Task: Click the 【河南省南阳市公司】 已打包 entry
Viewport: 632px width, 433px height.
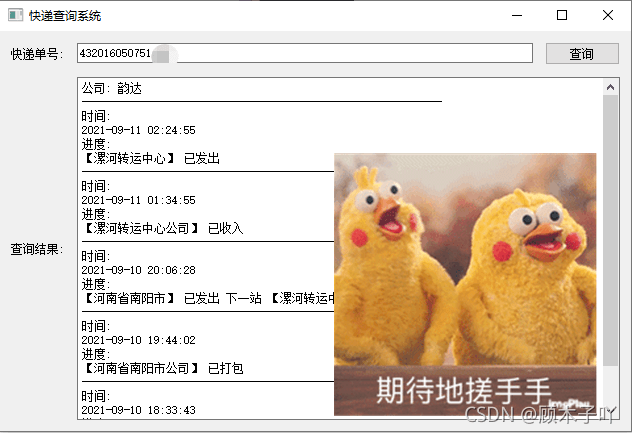Action: (x=162, y=368)
